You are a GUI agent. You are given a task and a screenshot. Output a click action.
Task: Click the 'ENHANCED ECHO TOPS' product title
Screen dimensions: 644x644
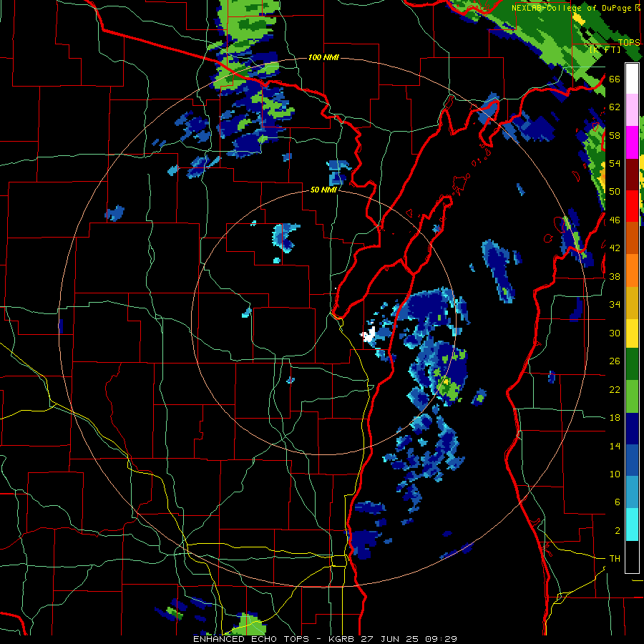251,639
